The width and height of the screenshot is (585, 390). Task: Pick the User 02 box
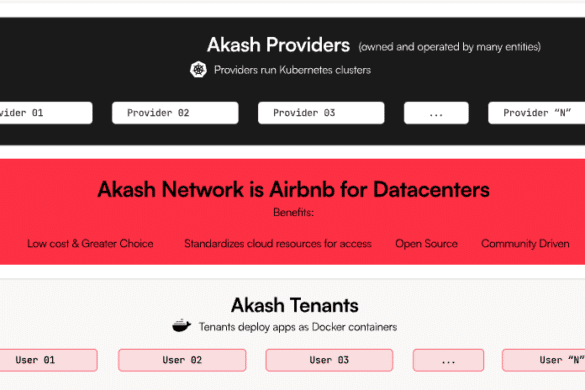[182, 360]
